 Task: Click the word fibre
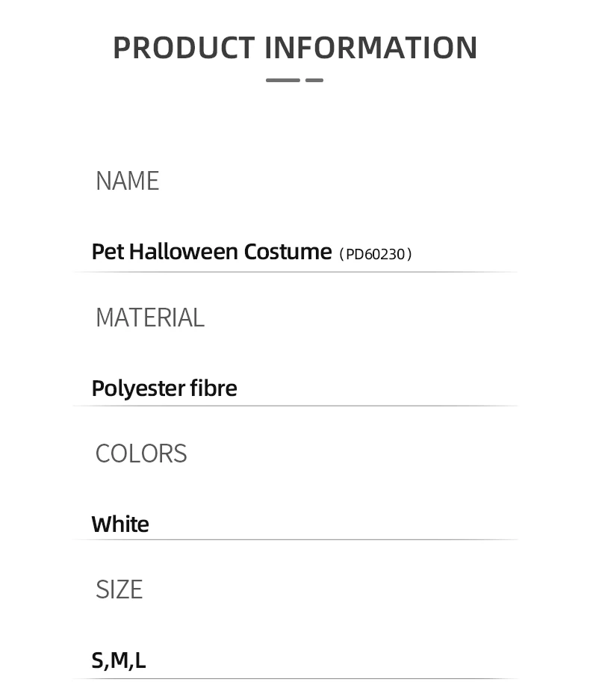(214, 388)
